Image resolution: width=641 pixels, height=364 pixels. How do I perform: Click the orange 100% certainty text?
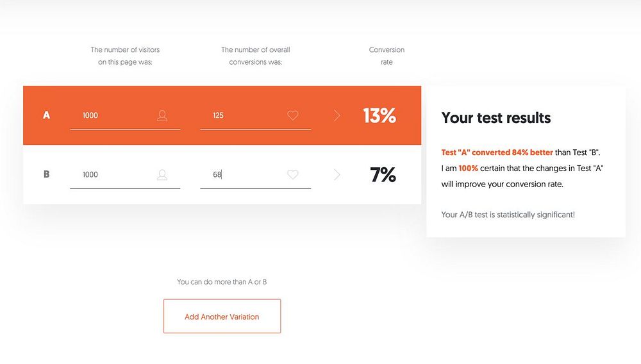(468, 168)
